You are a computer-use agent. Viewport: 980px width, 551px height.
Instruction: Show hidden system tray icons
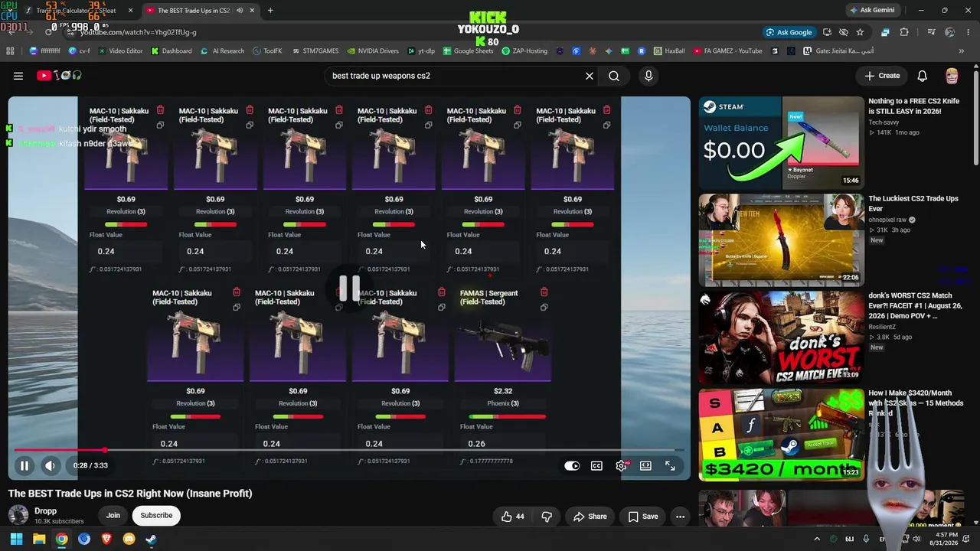click(817, 539)
